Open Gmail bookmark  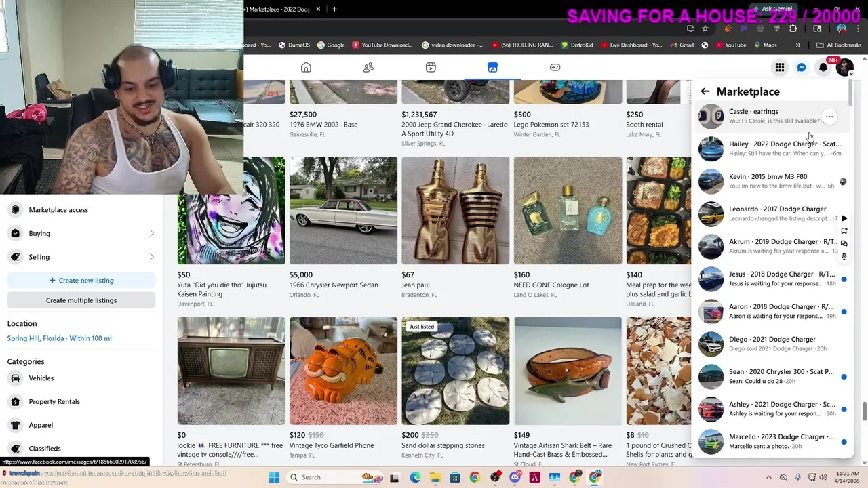[682, 45]
